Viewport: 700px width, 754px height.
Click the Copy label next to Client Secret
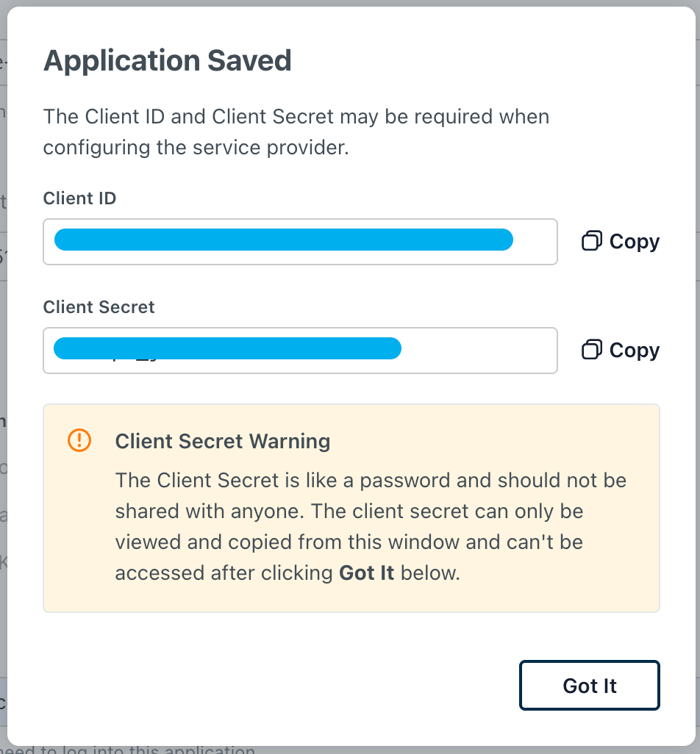[634, 350]
